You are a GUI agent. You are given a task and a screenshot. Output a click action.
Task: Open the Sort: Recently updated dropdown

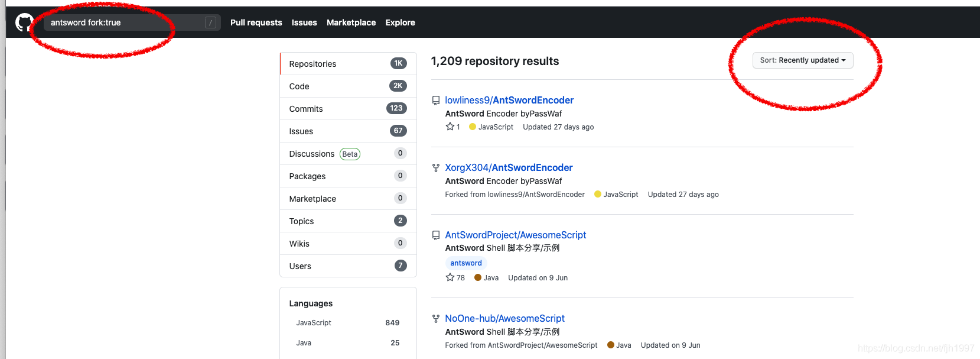point(802,60)
